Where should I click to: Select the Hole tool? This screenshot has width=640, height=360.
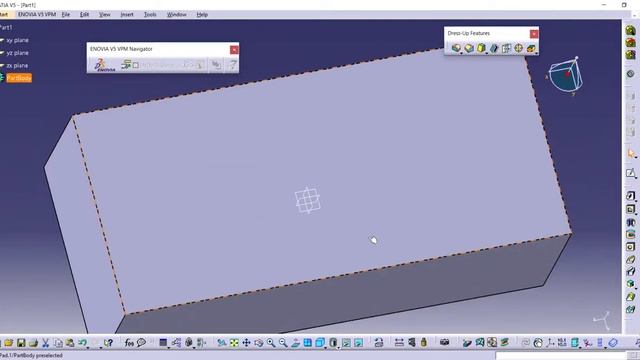click(631, 247)
